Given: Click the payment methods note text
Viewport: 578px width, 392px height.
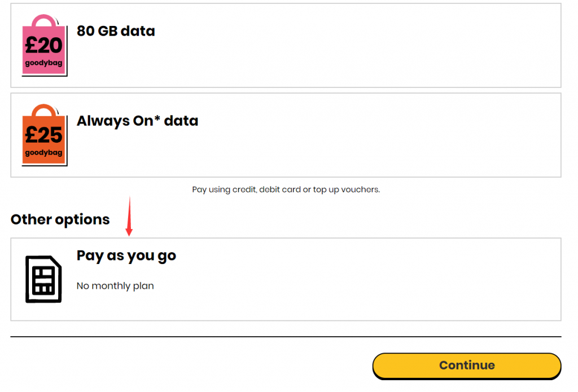Looking at the screenshot, I should 286,190.
